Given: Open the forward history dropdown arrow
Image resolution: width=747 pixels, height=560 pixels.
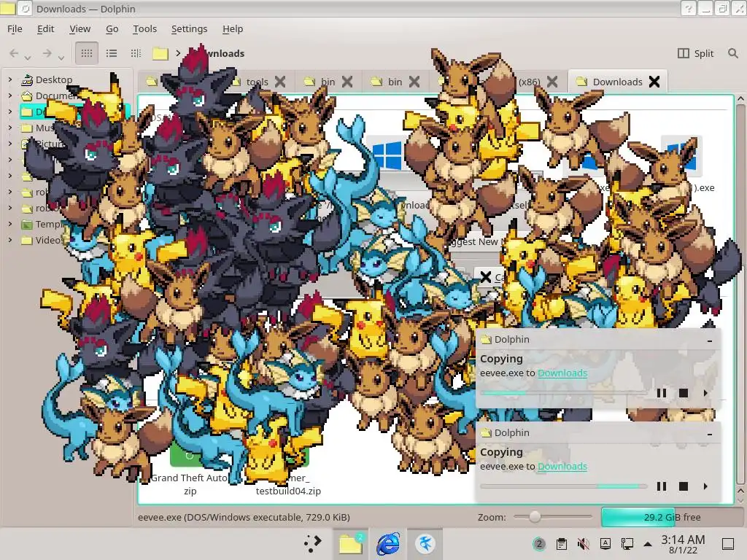Looking at the screenshot, I should (61, 58).
